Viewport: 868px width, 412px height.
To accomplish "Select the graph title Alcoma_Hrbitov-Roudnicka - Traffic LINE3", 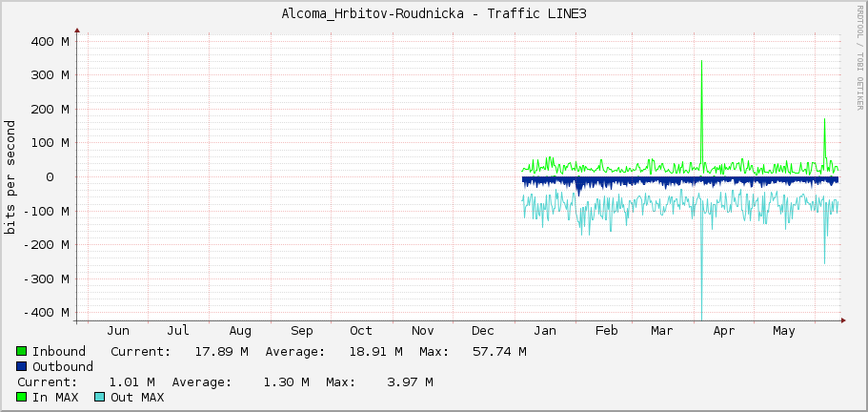I will [434, 14].
